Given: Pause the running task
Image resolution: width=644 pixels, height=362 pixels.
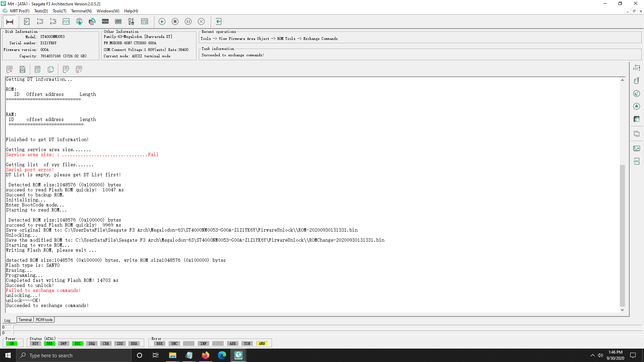Looking at the screenshot, I should click(188, 21).
